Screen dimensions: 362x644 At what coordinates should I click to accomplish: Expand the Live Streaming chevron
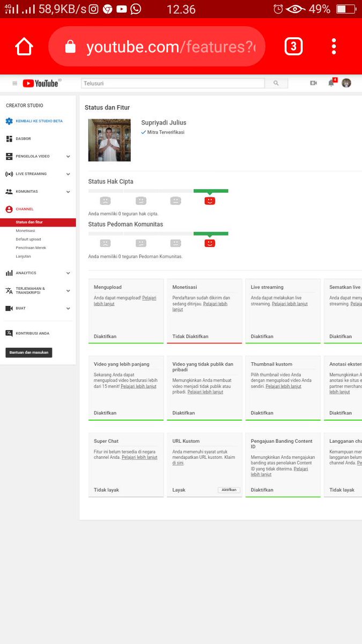click(68, 174)
